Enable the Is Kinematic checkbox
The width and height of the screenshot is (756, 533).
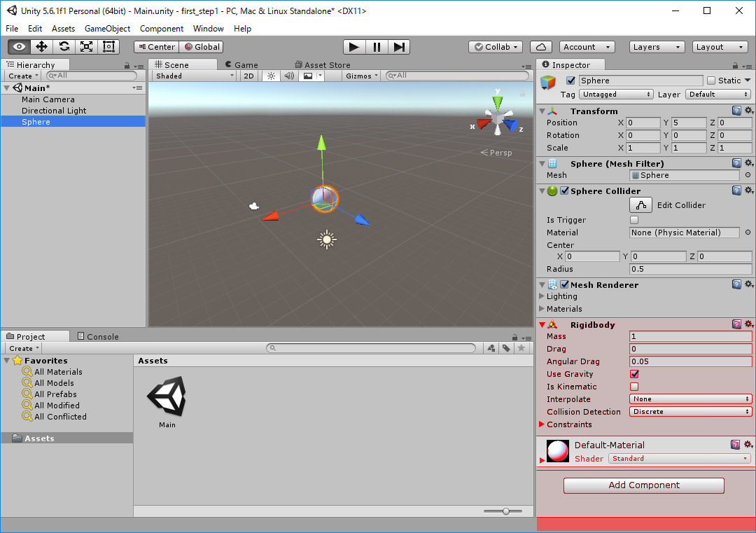tap(634, 387)
